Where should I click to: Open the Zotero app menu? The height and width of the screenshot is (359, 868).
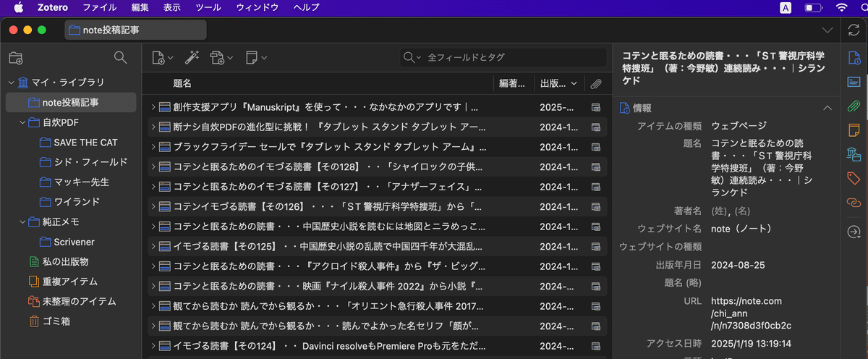tap(52, 7)
